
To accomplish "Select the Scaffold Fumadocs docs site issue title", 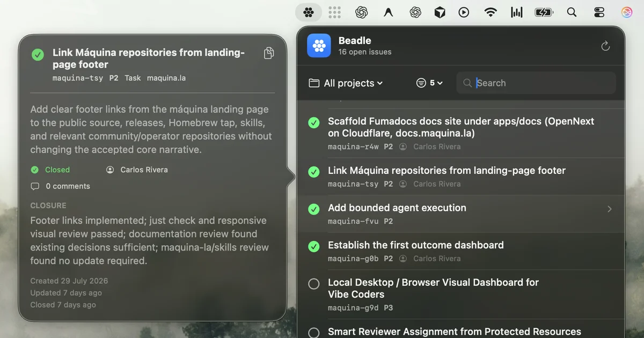I will tap(461, 127).
